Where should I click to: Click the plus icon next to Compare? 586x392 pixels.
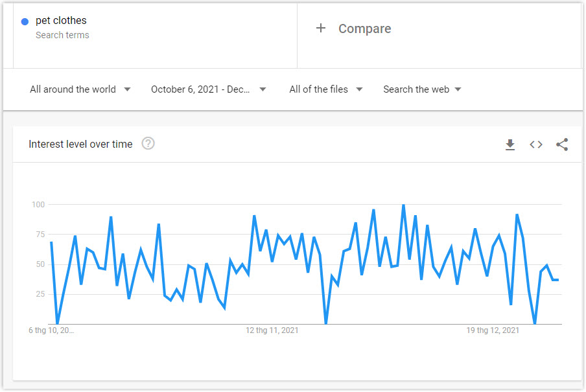(321, 28)
